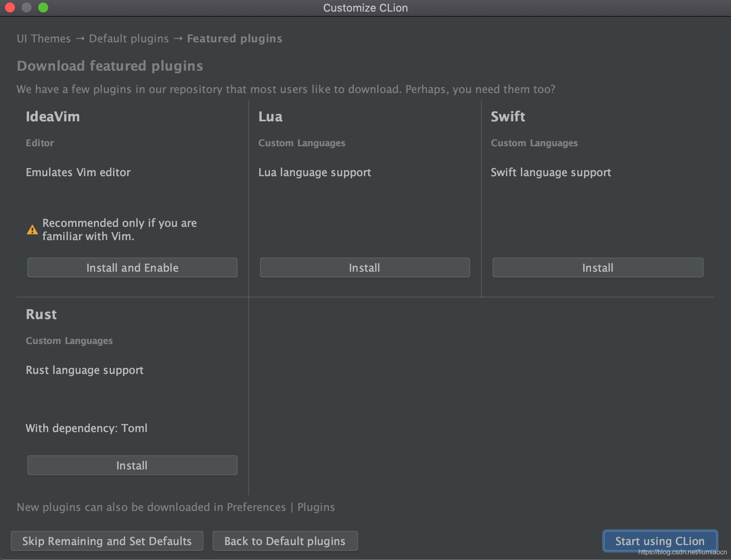Click Custom Languages label under Rust
Viewport: 731px width, 560px height.
tap(69, 341)
